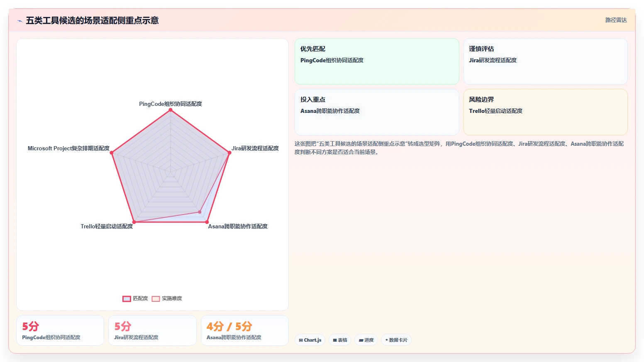
Task: Click the outer radar point at Asana vertex
Action: (207, 222)
